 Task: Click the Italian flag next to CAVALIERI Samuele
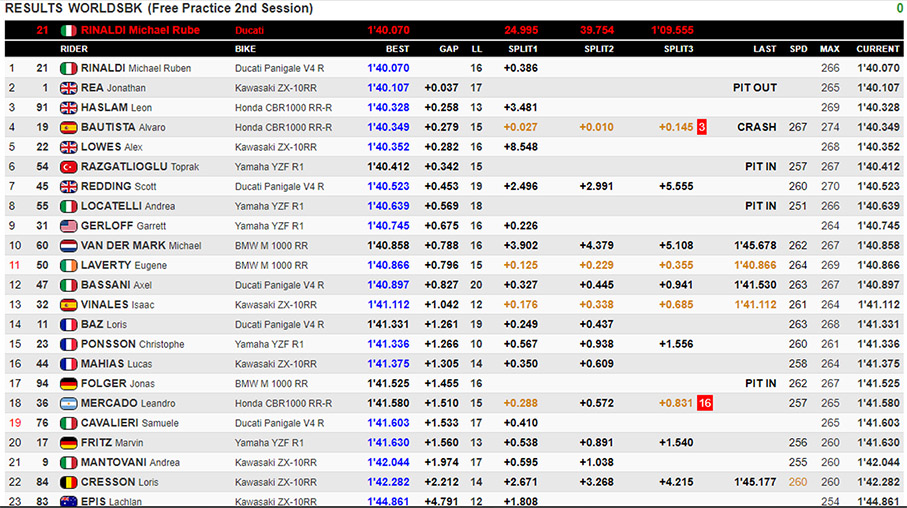pyautogui.click(x=68, y=423)
